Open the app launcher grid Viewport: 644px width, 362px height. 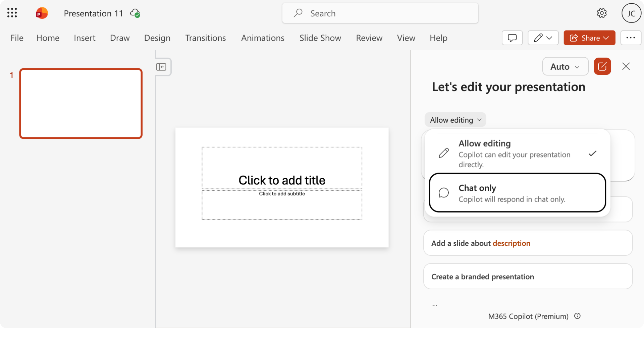coord(12,13)
